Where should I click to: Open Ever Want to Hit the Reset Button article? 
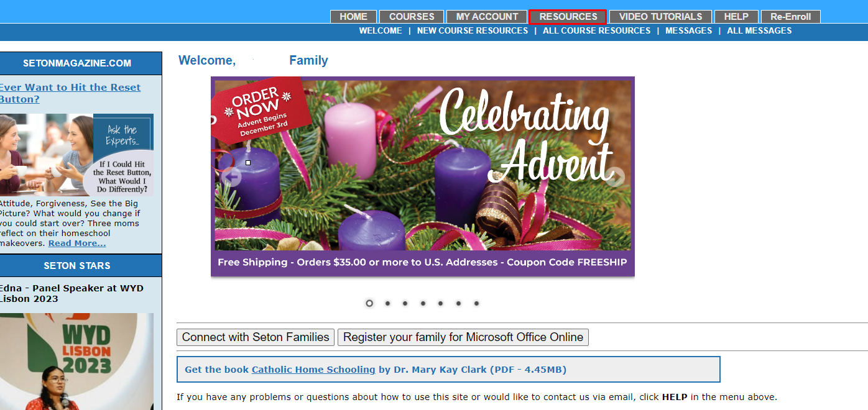click(70, 93)
